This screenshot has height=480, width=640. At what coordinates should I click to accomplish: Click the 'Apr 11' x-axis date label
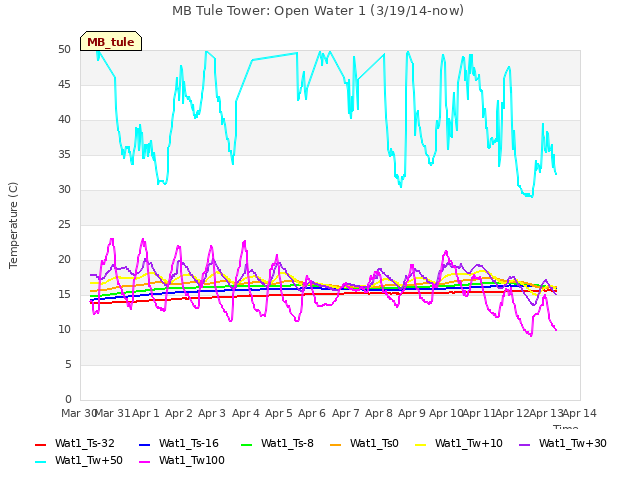click(x=479, y=413)
